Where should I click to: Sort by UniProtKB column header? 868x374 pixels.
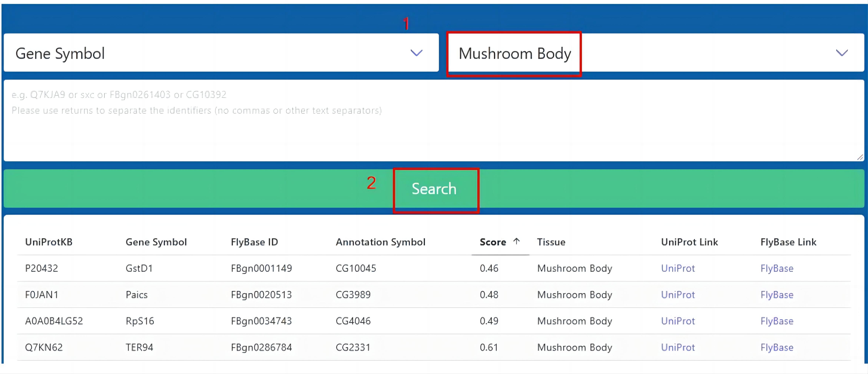[49, 242]
